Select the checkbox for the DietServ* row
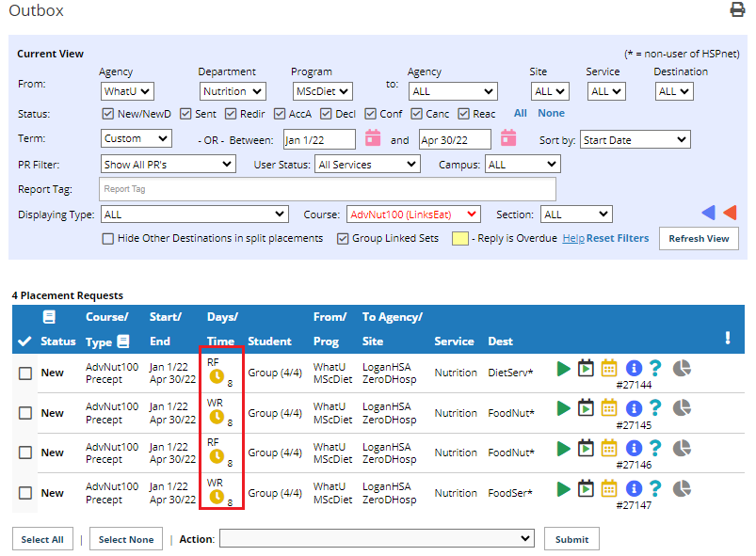Image resolution: width=756 pixels, height=556 pixels. pyautogui.click(x=25, y=373)
